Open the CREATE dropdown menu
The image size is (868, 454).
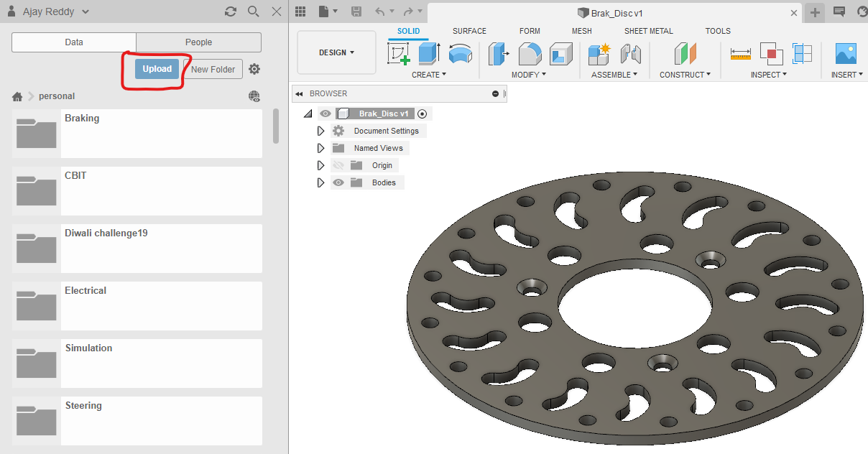429,75
